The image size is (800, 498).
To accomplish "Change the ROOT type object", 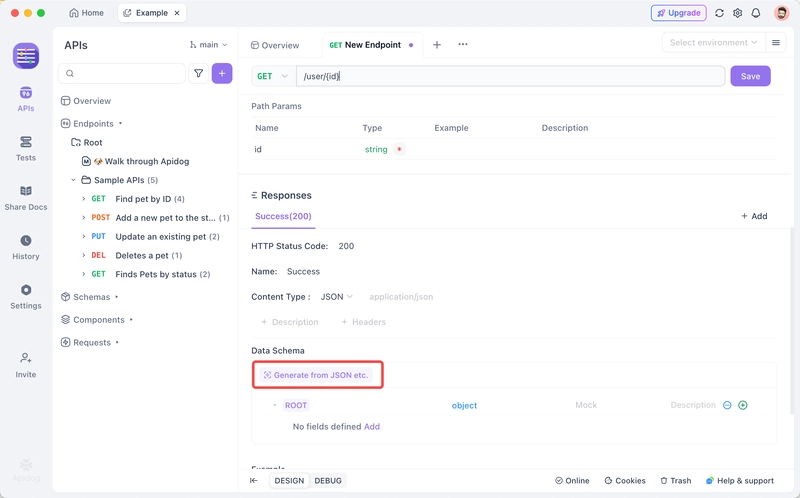I will pos(464,406).
